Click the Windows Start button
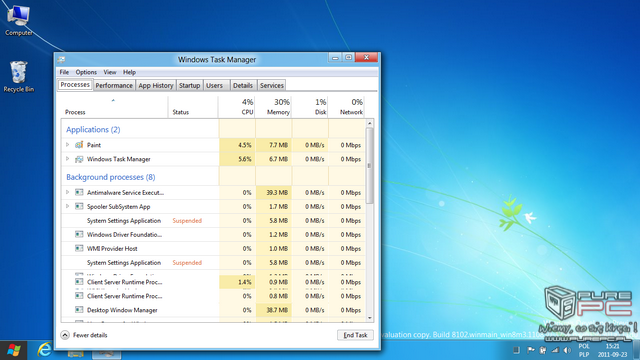This screenshot has height=360, width=640. [x=13, y=350]
